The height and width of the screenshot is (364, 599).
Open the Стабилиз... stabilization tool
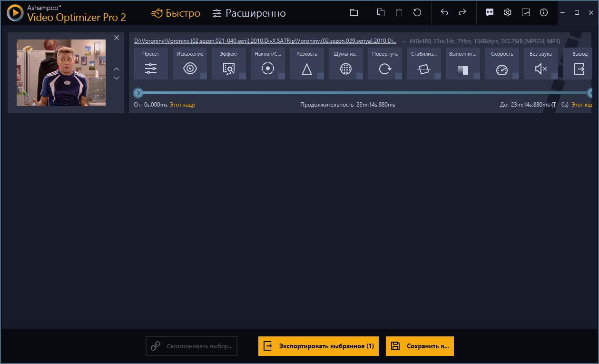point(423,69)
